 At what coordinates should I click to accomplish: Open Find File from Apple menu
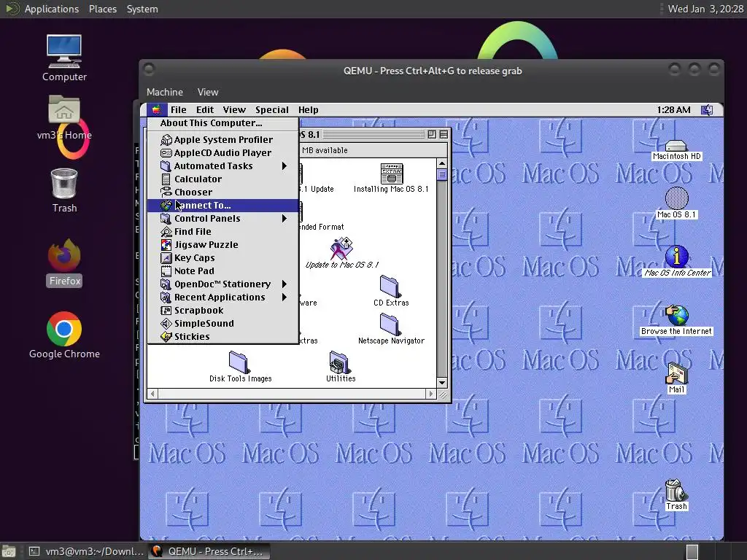click(x=222, y=231)
